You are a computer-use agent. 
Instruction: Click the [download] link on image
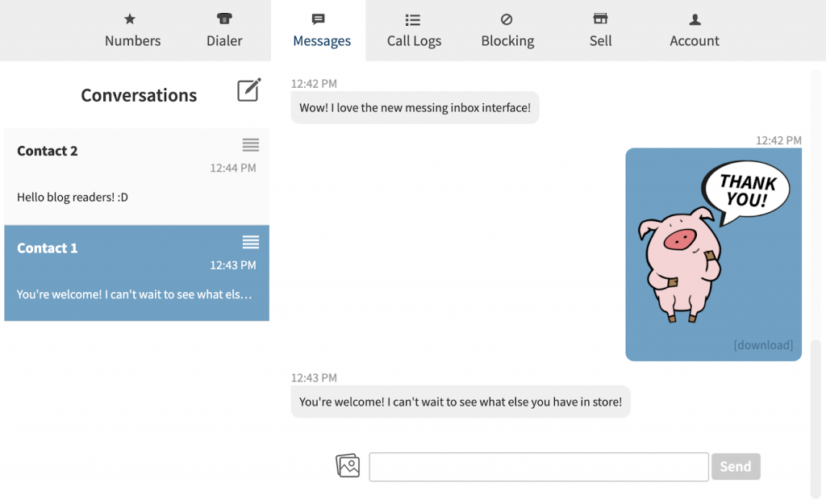click(x=762, y=345)
